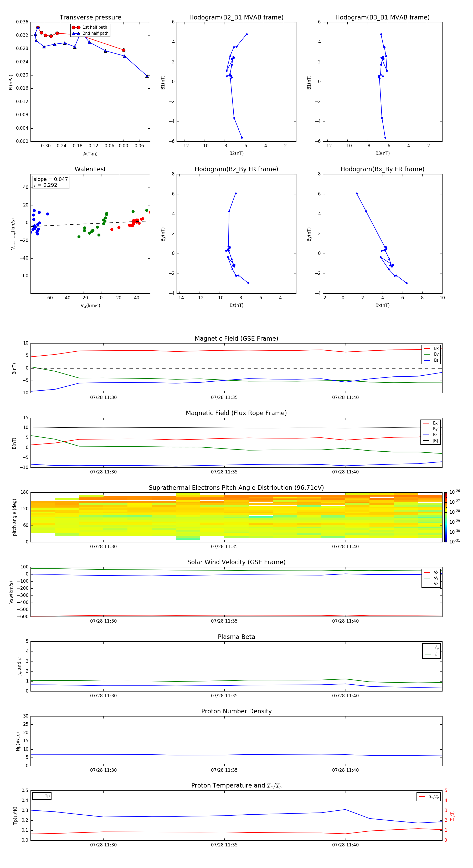Click the "Solar Wind Velocity (GSE Frame)" title
Screen dimensions: 473x868
point(236,562)
